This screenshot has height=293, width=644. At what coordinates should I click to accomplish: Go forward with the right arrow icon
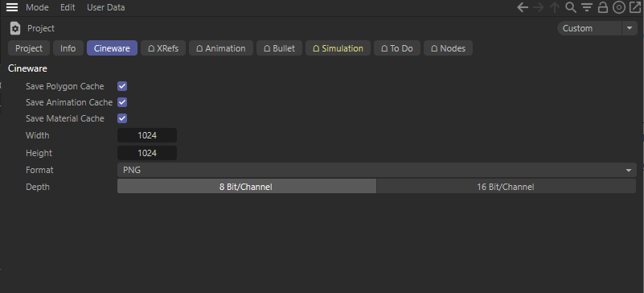pyautogui.click(x=539, y=7)
